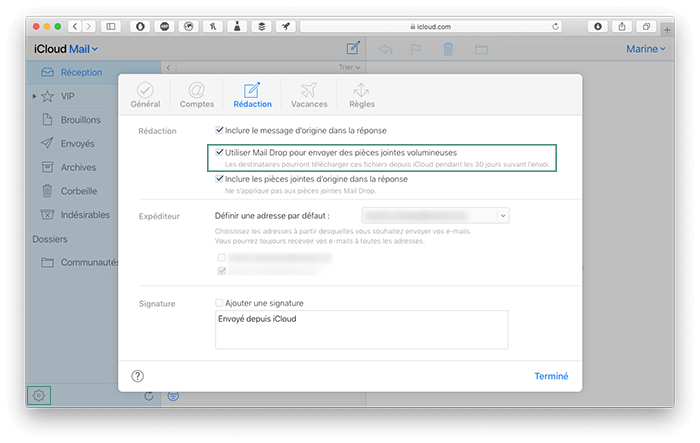Open the default address dropdown
The image size is (700, 443).
tap(434, 215)
